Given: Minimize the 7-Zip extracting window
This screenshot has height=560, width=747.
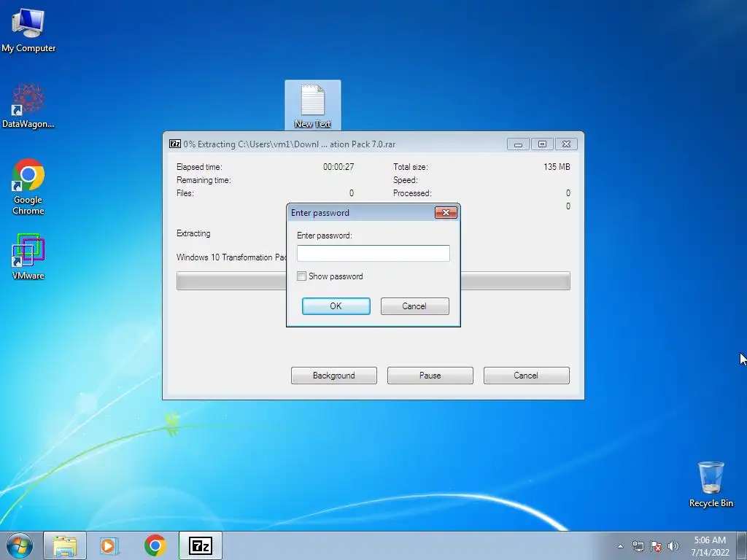Looking at the screenshot, I should pyautogui.click(x=519, y=144).
